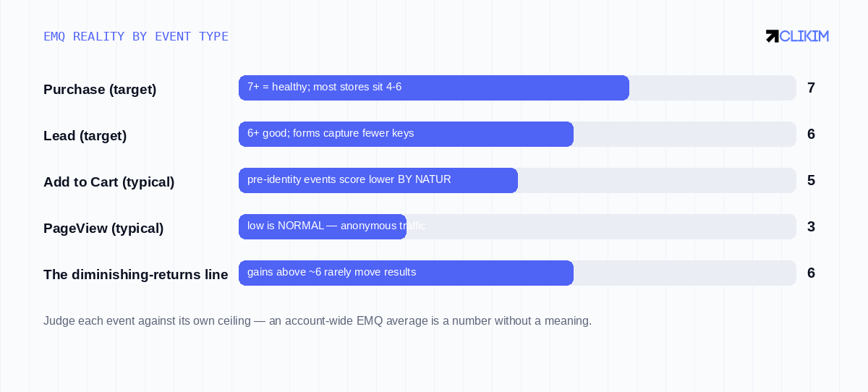This screenshot has height=392, width=868.
Task: Click the unfilled track of Purchase bar
Action: click(x=712, y=88)
